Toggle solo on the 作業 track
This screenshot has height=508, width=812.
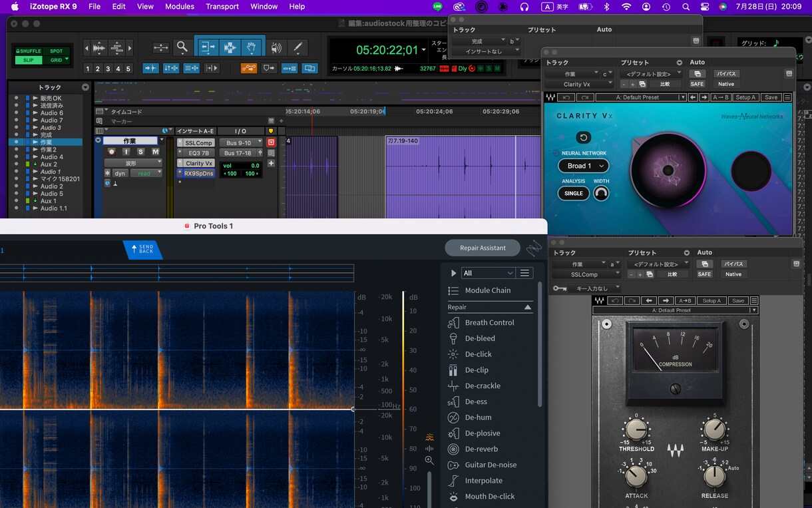140,152
